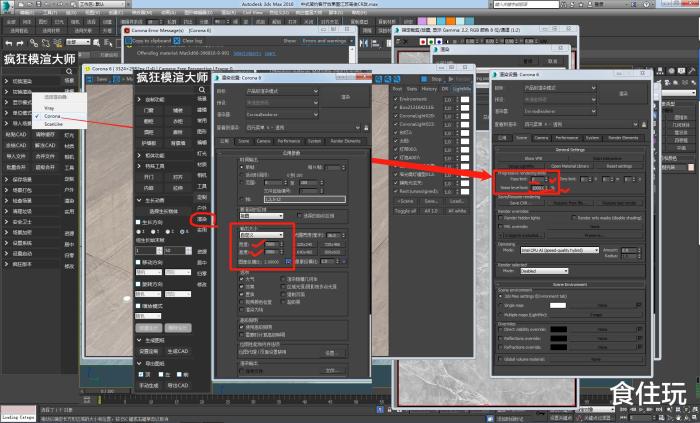
Task: Click Copy to clipboard icon in Corona error window
Action: pyautogui.click(x=129, y=41)
